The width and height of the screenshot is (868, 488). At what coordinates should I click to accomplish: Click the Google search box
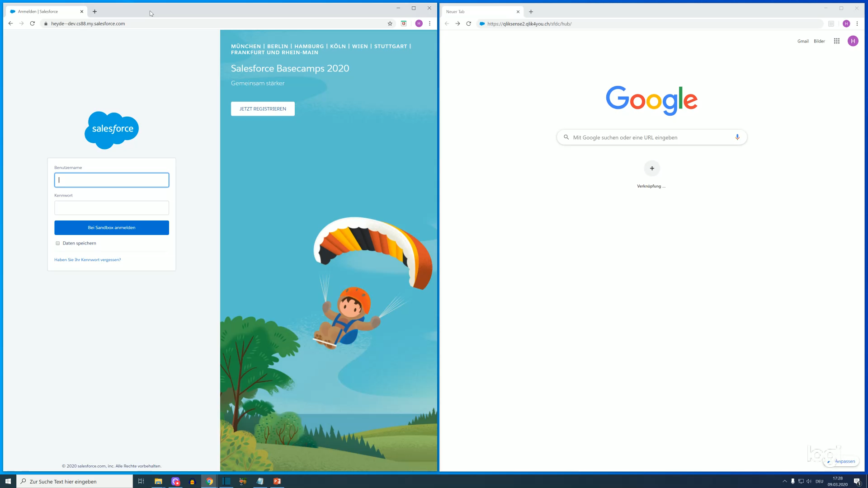(651, 137)
